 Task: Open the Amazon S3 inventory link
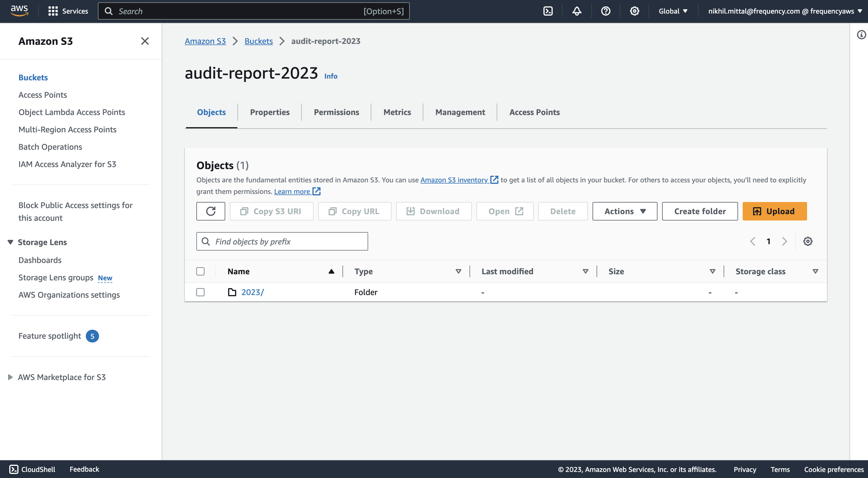pos(459,180)
